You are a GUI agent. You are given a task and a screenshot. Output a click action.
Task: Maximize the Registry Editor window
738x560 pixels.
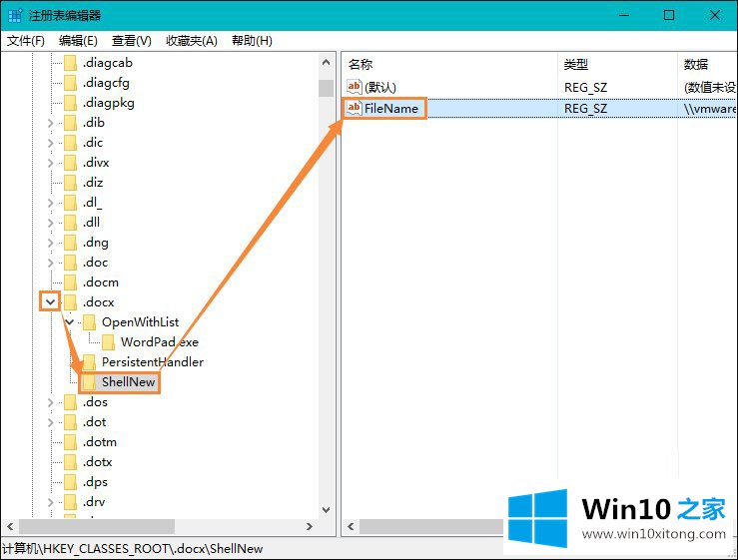[x=669, y=15]
